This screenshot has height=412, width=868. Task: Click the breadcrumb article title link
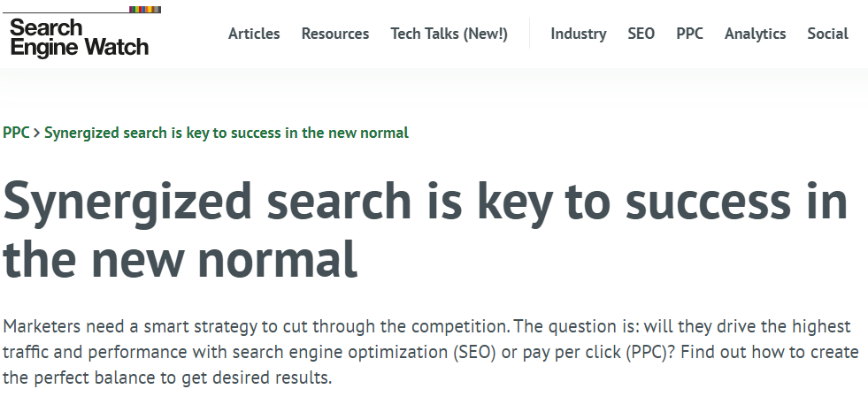point(227,133)
